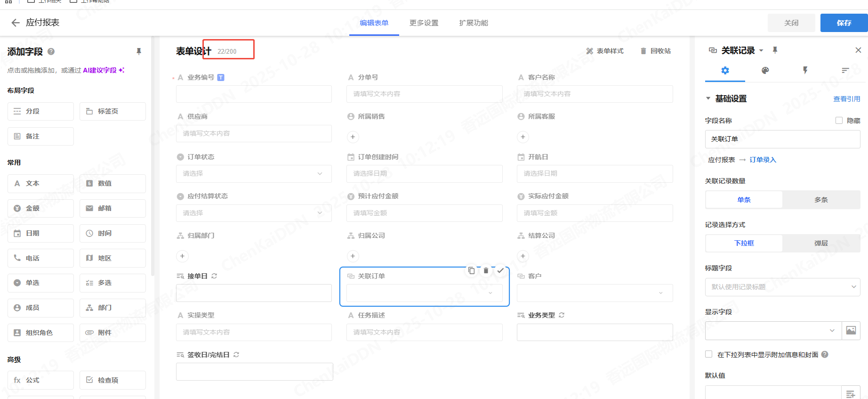Open the 查看引用 link
Image resolution: width=868 pixels, height=399 pixels.
coord(846,99)
